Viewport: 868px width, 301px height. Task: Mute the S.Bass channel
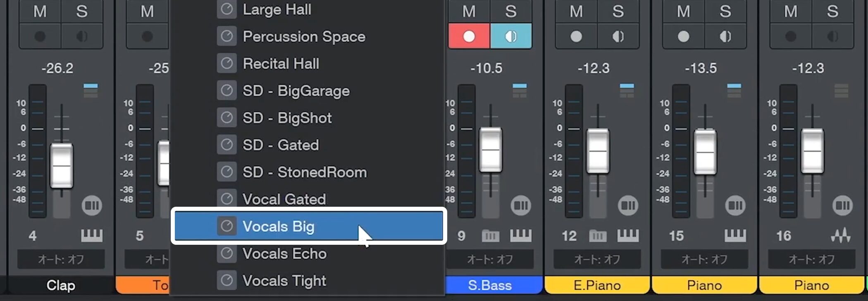(469, 12)
